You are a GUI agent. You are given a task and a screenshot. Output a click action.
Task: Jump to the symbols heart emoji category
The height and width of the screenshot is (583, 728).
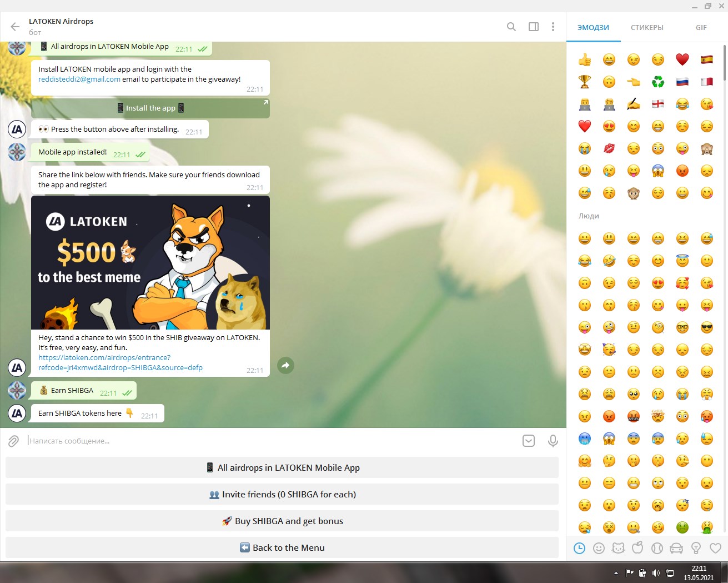point(715,549)
